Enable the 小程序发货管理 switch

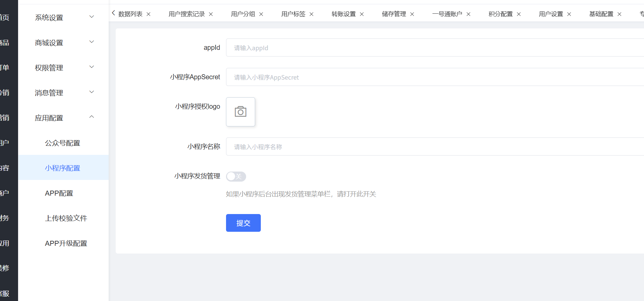click(x=236, y=176)
